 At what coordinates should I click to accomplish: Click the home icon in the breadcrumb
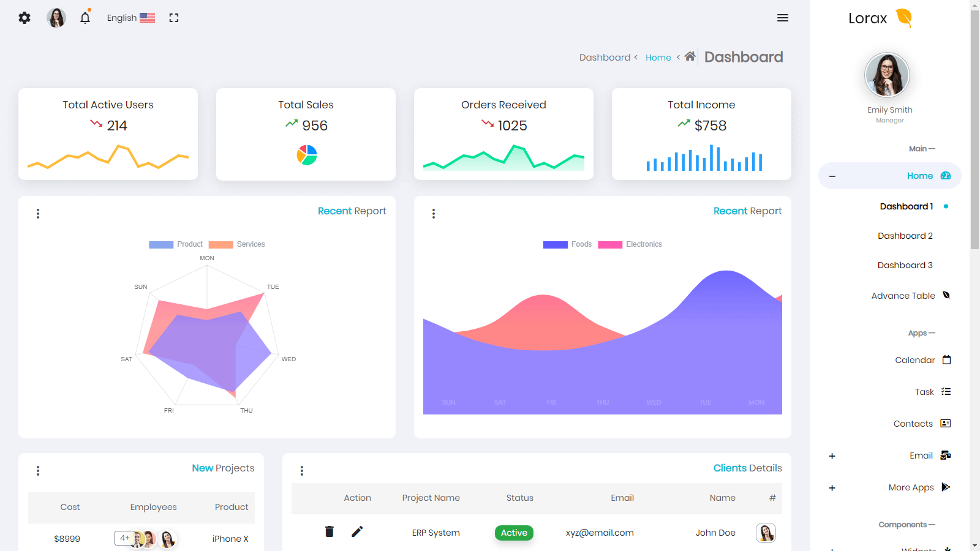click(690, 56)
